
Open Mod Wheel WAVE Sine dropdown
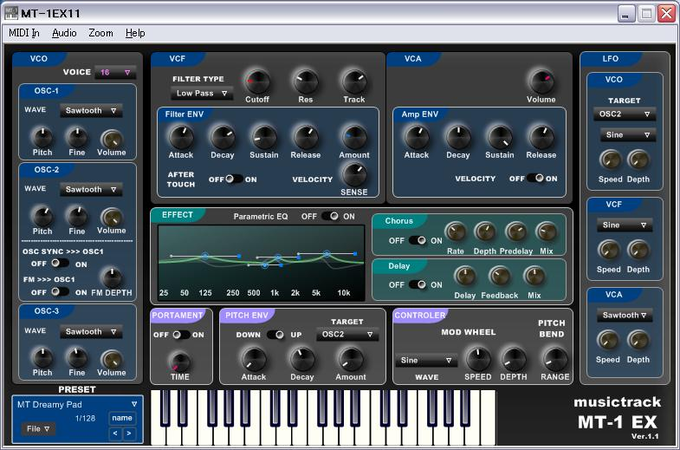(x=426, y=360)
